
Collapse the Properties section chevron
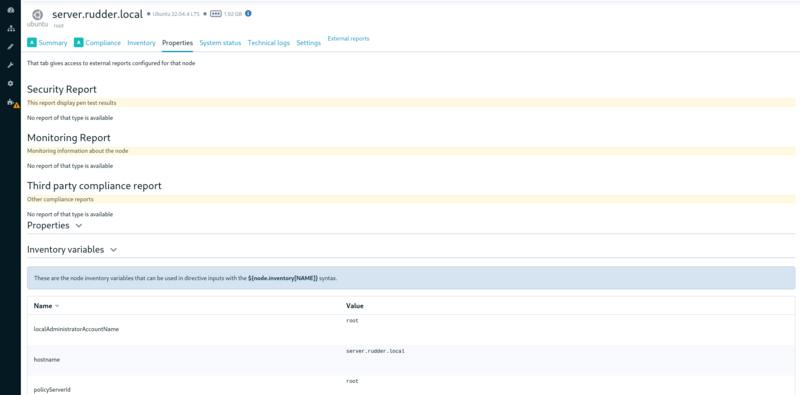(x=79, y=226)
